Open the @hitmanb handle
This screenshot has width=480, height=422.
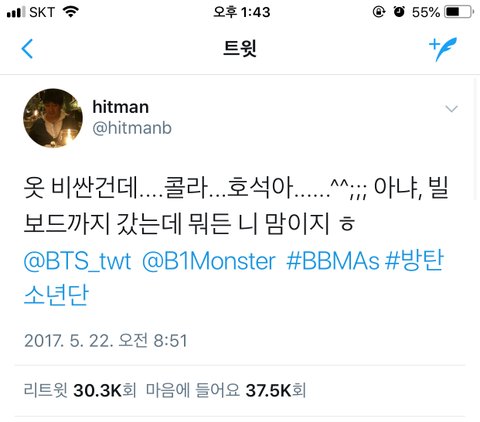pyautogui.click(x=132, y=128)
